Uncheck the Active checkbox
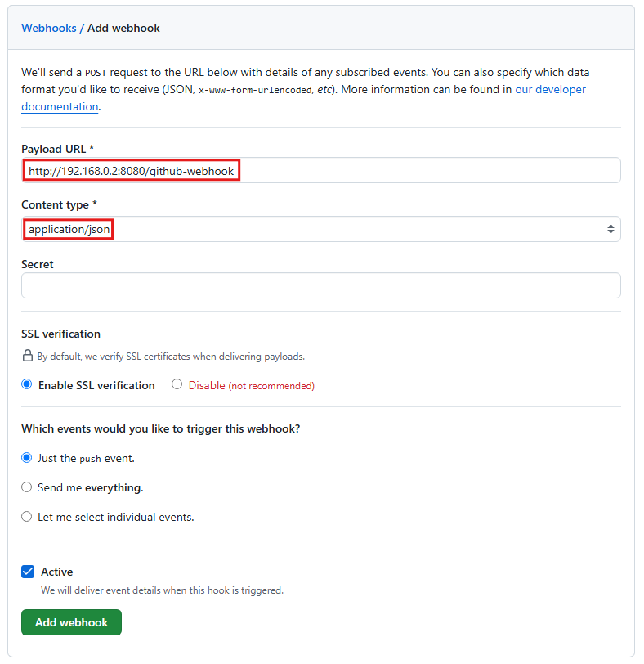The height and width of the screenshot is (664, 644). pyautogui.click(x=28, y=572)
